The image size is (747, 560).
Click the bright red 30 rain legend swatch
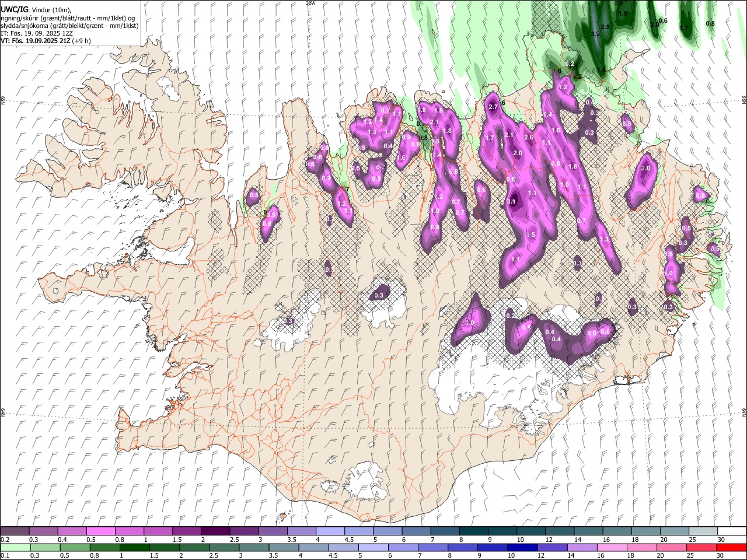click(731, 547)
